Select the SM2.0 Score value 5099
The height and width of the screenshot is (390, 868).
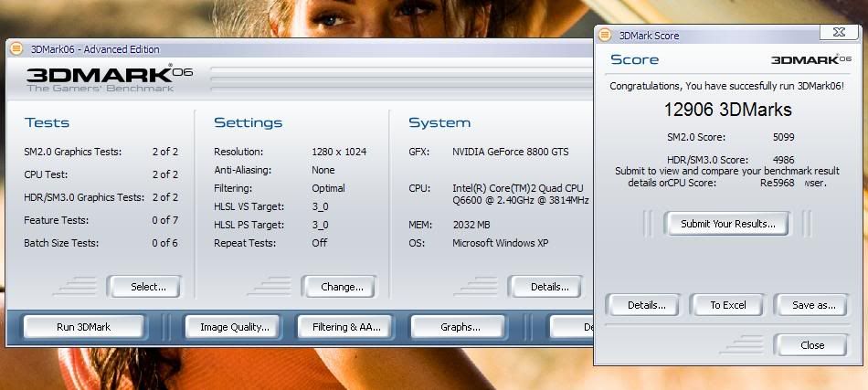pyautogui.click(x=783, y=137)
